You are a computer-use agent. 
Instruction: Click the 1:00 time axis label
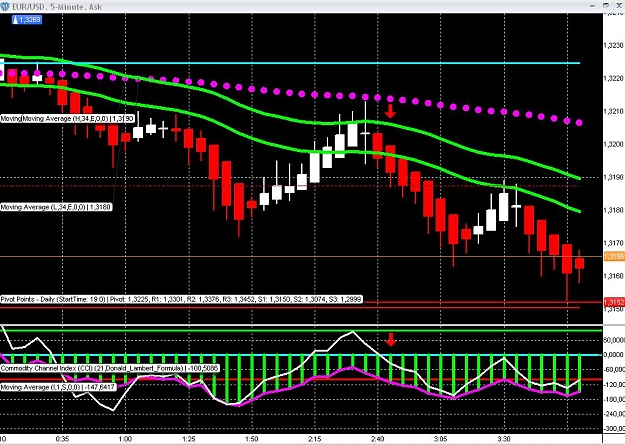pos(125,439)
